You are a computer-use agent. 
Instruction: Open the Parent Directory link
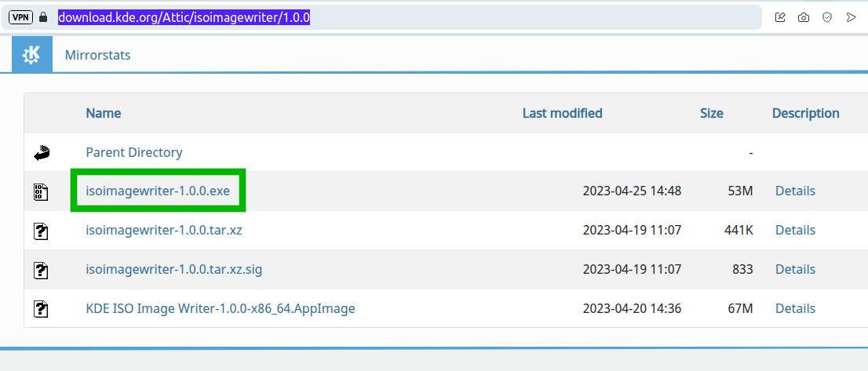[134, 152]
